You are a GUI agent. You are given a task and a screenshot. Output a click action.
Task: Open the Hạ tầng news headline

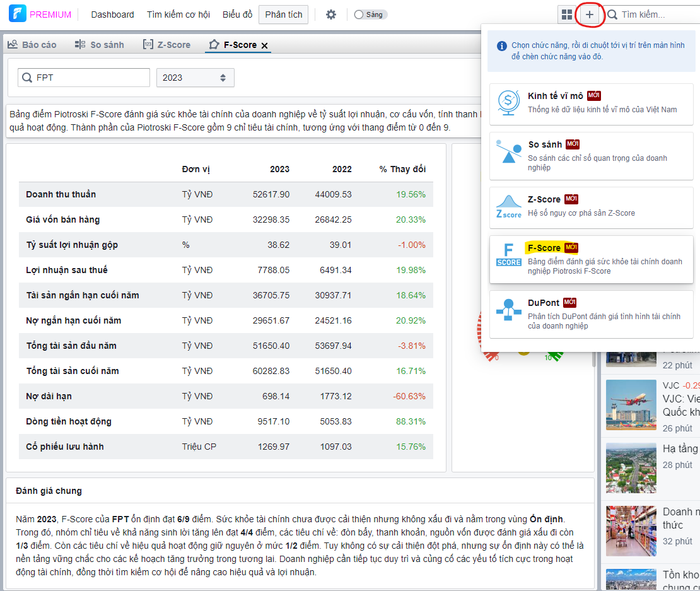tap(681, 448)
